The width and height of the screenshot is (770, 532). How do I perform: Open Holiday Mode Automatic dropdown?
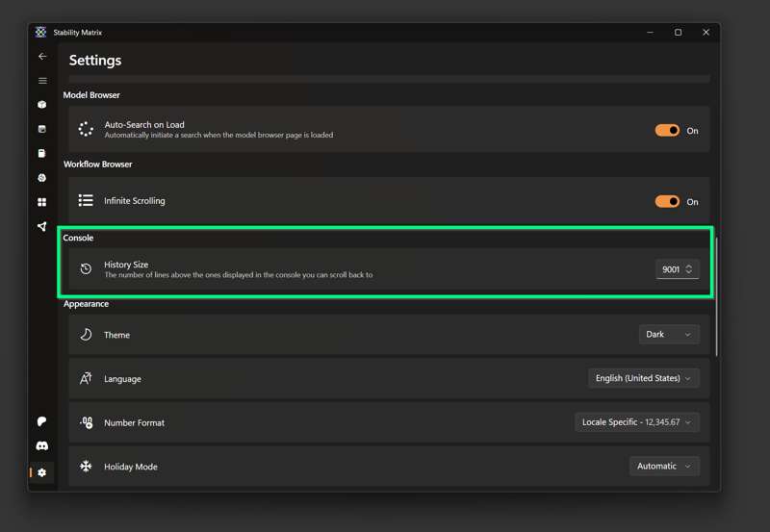[x=663, y=467]
